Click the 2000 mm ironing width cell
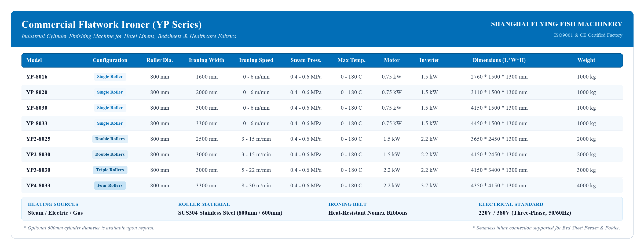Screen dimensions: 644x249 point(207,92)
